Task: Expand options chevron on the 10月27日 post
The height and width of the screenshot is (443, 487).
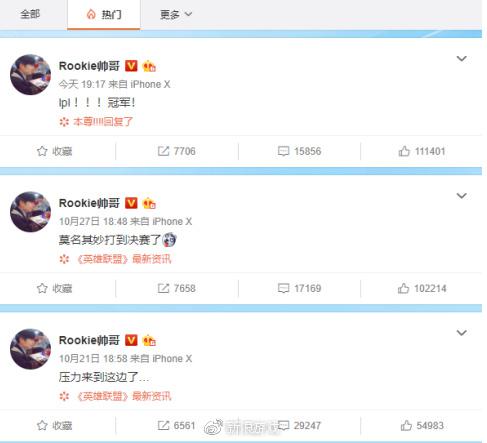Action: [461, 196]
